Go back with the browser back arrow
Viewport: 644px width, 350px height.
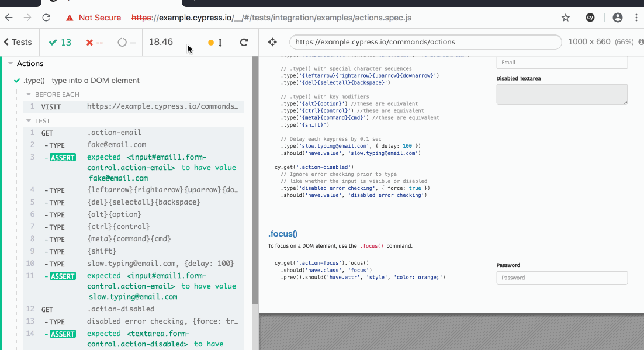(x=9, y=18)
